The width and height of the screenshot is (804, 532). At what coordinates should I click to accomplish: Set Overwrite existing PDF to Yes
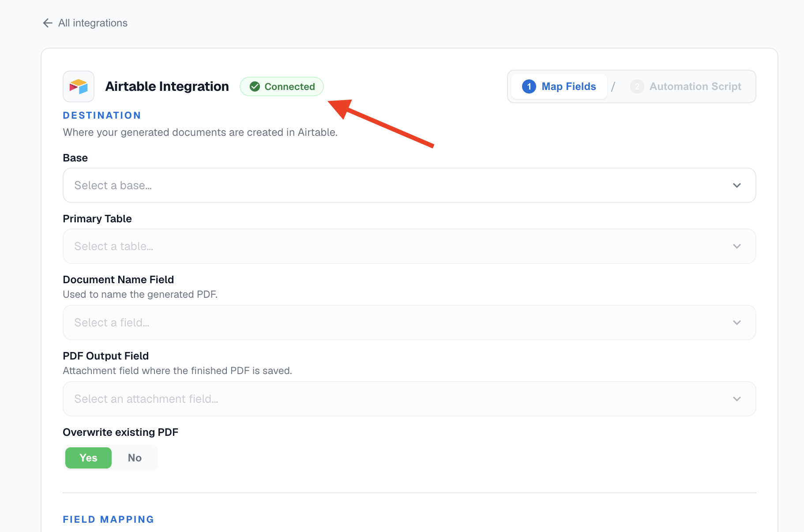click(88, 458)
